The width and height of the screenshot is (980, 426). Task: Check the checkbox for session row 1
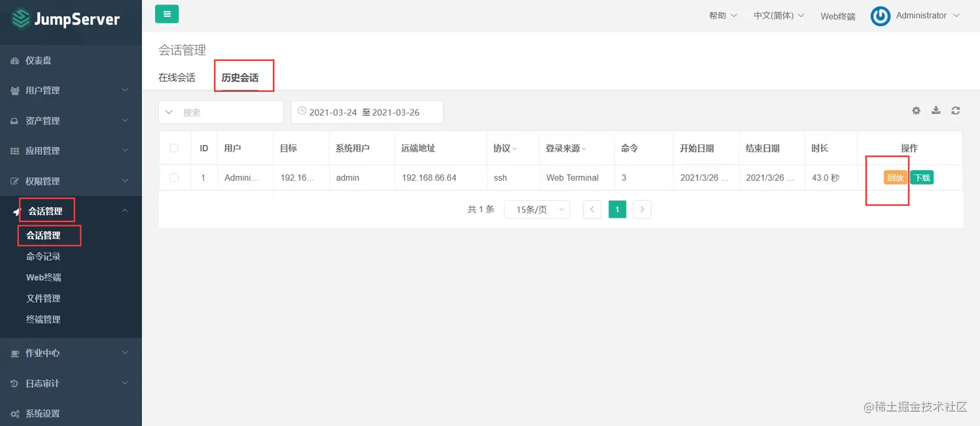[174, 177]
